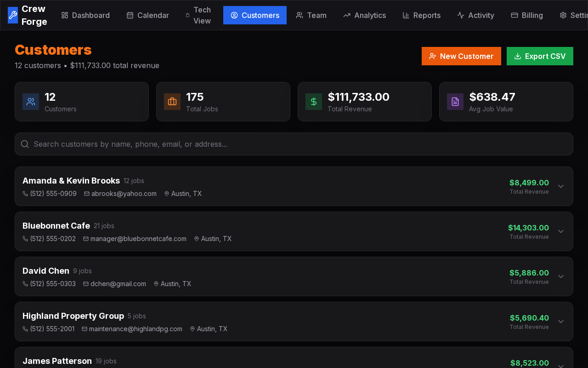This screenshot has width=588, height=368.
Task: Export customers with Export CSV button
Action: (x=540, y=56)
